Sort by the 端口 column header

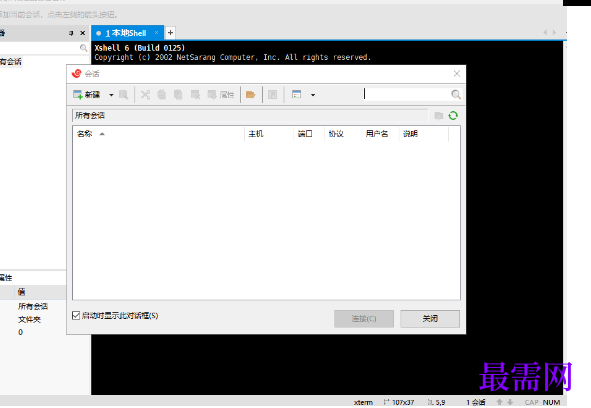(309, 133)
